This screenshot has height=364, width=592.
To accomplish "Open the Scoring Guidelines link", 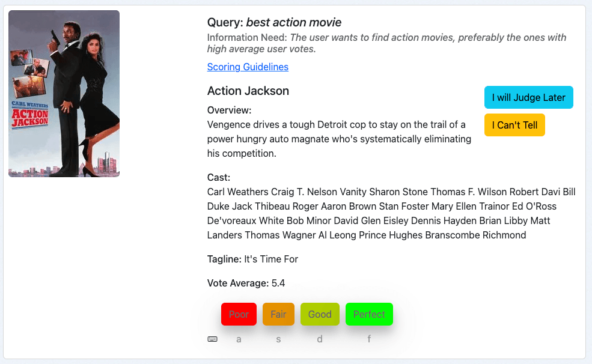I will pyautogui.click(x=248, y=67).
